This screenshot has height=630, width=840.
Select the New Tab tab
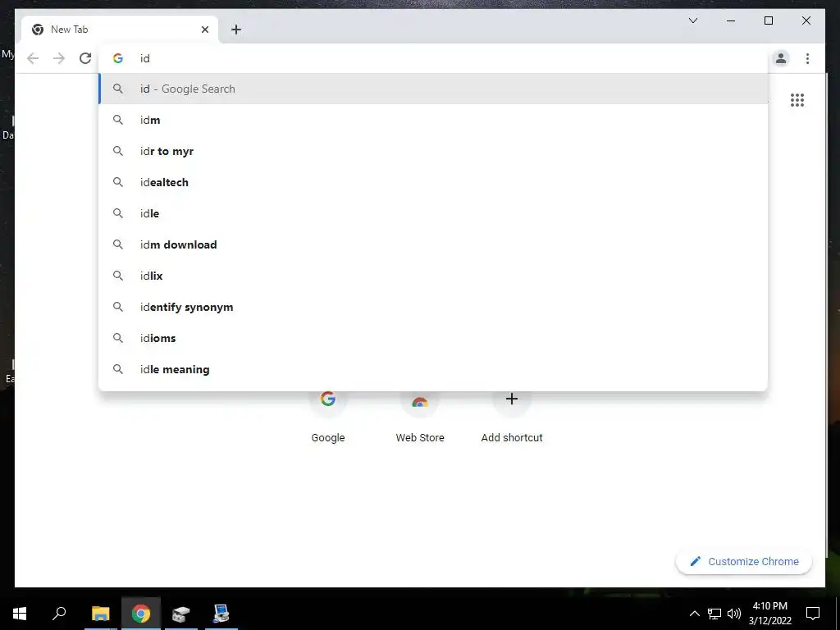(120, 30)
